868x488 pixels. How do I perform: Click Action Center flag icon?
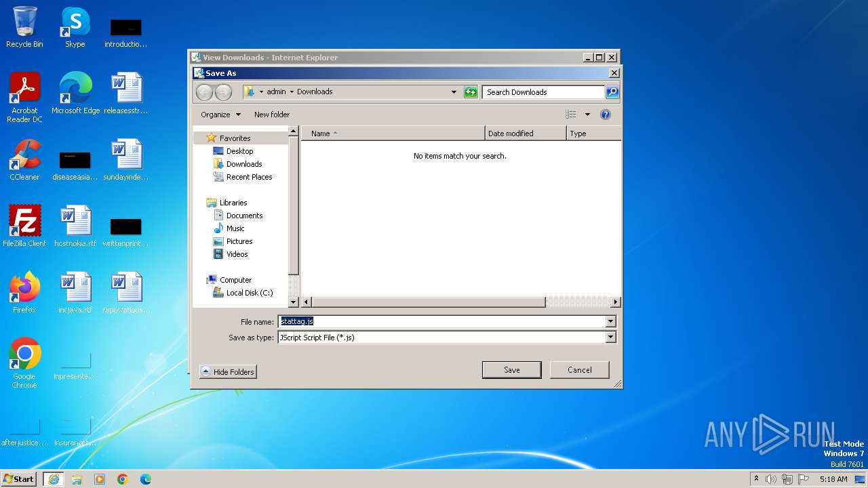tap(804, 479)
